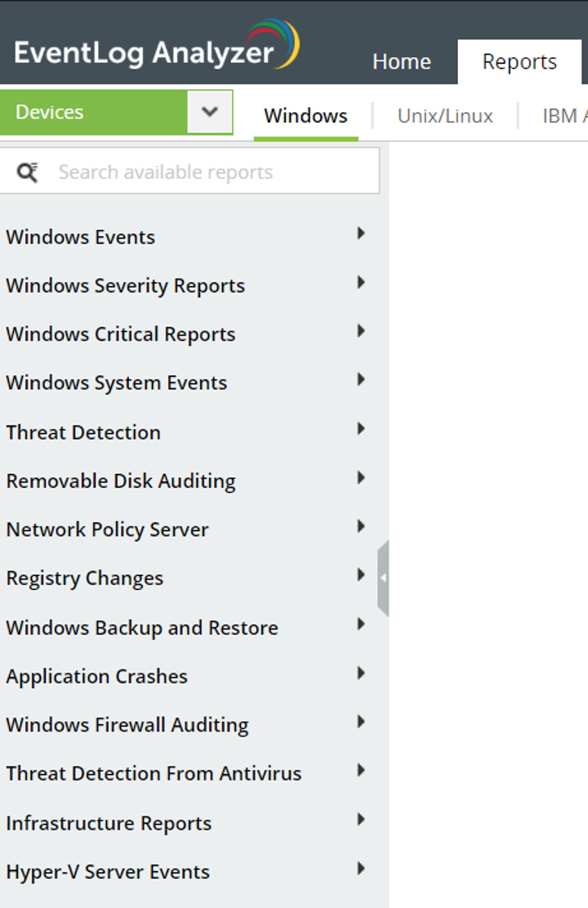
Task: Expand Windows Critical Reports
Action: tap(360, 331)
